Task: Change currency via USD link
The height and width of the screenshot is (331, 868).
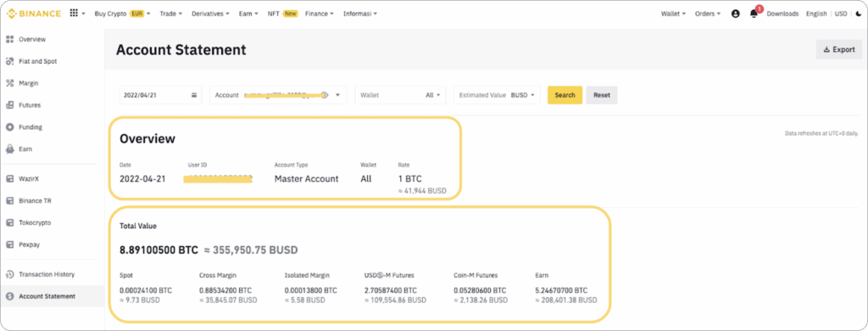Action: (841, 14)
